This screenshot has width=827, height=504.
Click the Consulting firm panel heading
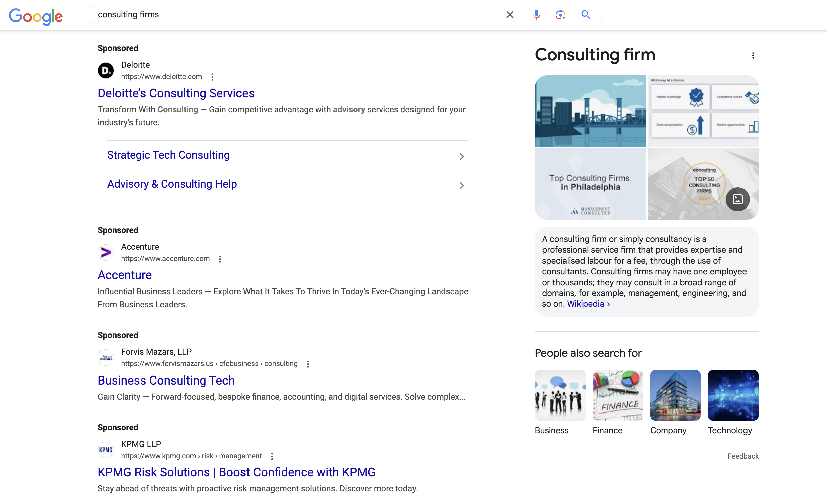point(595,55)
